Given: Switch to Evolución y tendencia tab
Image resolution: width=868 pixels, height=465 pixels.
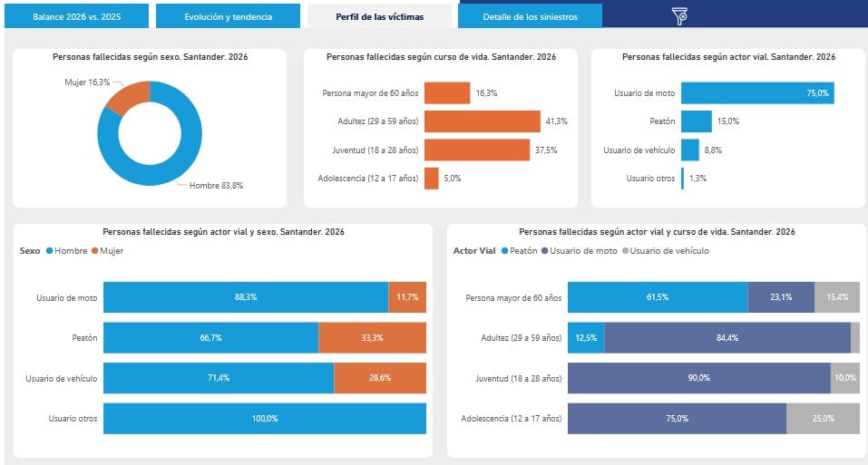Looking at the screenshot, I should point(228,16).
